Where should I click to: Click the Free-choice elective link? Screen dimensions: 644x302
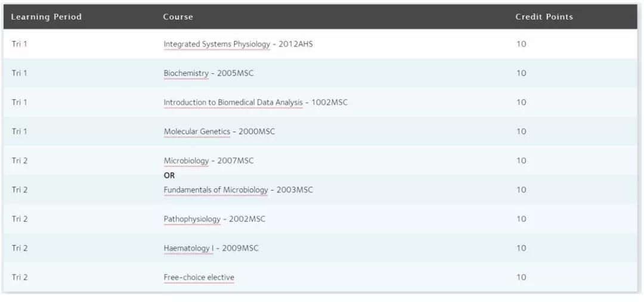[x=199, y=278]
